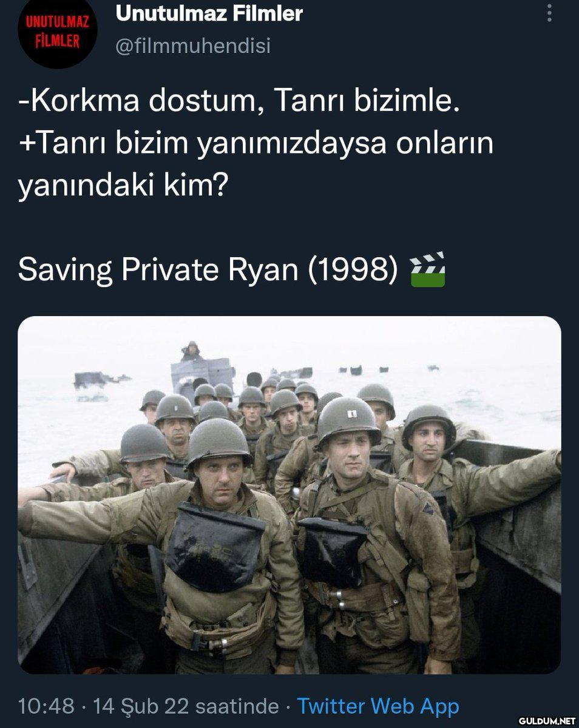
Task: Click the Unutulmaz Filmler display name
Action: (209, 13)
